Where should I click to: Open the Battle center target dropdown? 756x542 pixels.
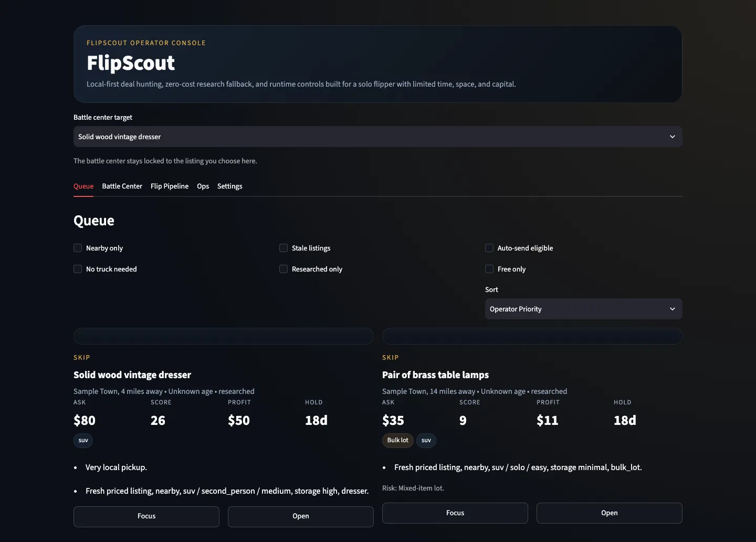click(x=378, y=137)
